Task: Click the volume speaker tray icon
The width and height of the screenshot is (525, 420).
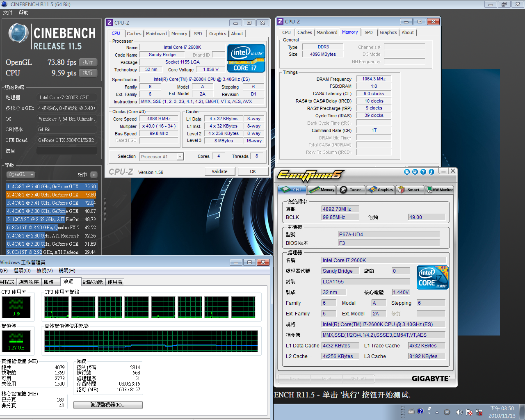Action: [x=459, y=412]
